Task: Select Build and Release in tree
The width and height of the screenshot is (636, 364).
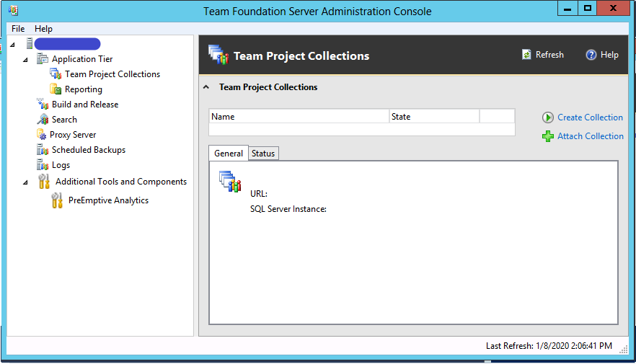Action: pyautogui.click(x=85, y=105)
